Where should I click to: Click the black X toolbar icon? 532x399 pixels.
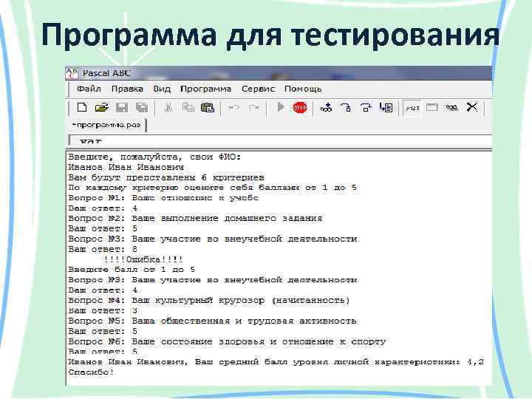(x=472, y=107)
